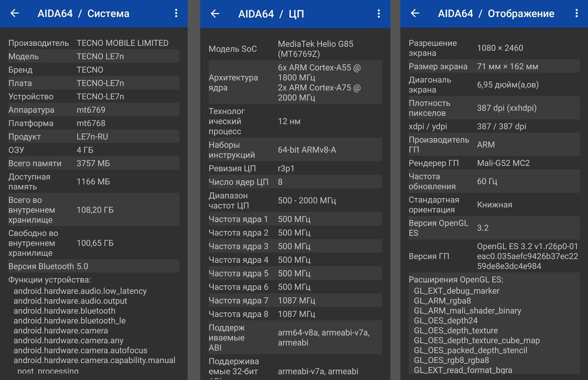Select the Число ядер ЦП row
The width and height of the screenshot is (588, 380).
click(x=295, y=182)
